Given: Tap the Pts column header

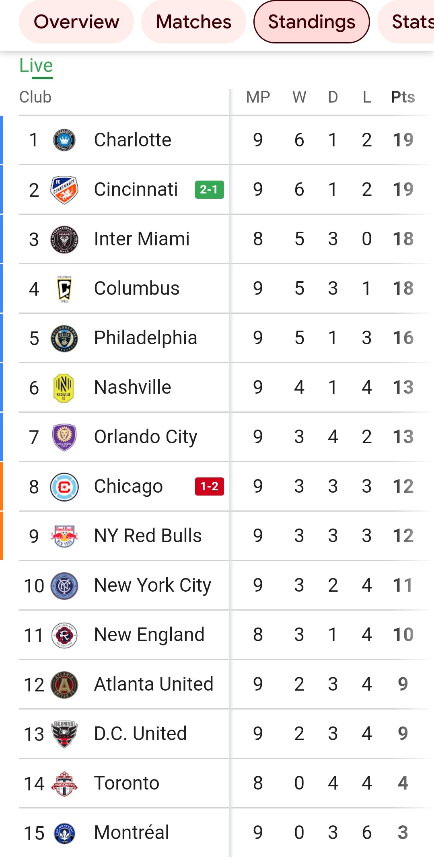Looking at the screenshot, I should pyautogui.click(x=403, y=97).
